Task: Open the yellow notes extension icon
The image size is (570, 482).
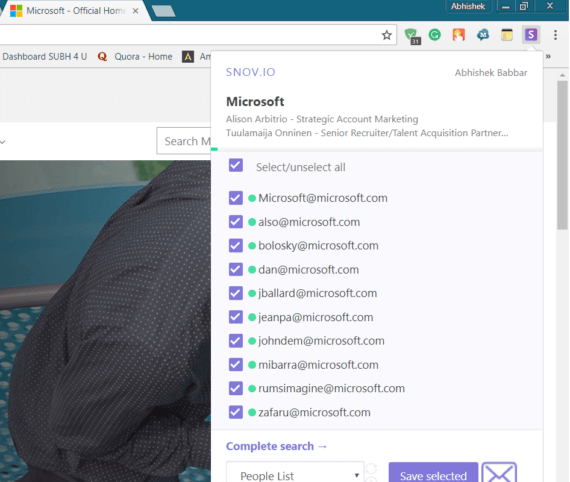Action: [507, 35]
